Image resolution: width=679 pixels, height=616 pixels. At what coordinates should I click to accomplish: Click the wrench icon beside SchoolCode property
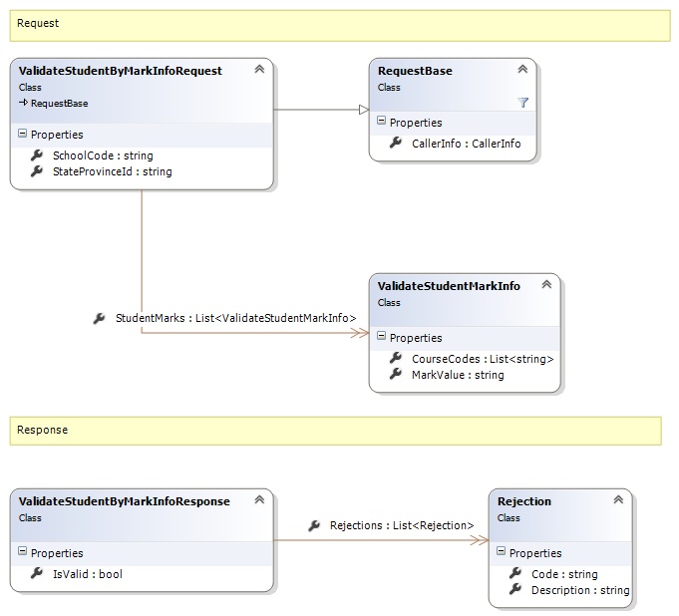pos(37,155)
